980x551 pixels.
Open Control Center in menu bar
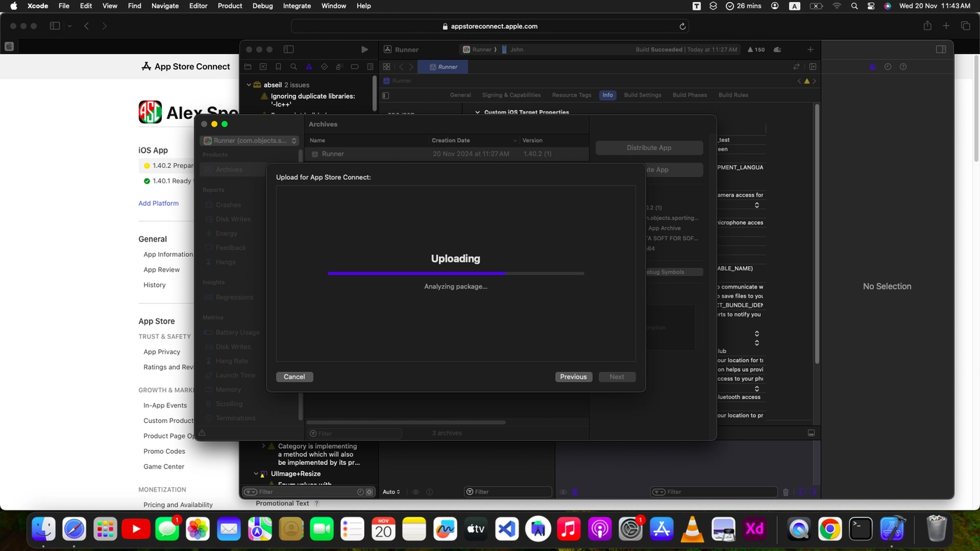pyautogui.click(x=871, y=6)
